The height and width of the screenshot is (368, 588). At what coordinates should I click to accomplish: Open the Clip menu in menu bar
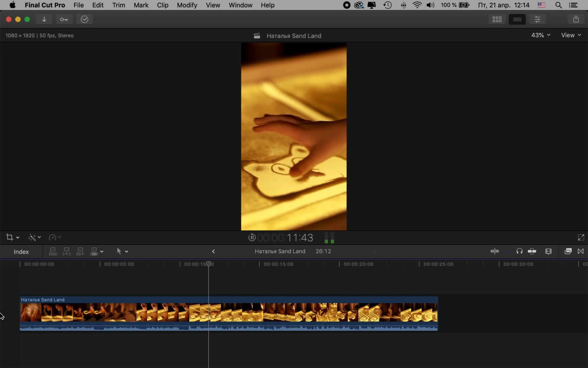162,5
